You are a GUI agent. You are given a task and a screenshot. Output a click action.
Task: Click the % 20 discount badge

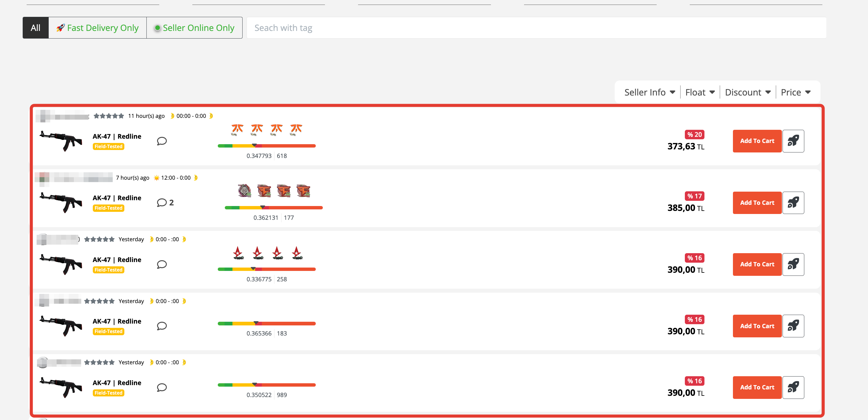(694, 134)
